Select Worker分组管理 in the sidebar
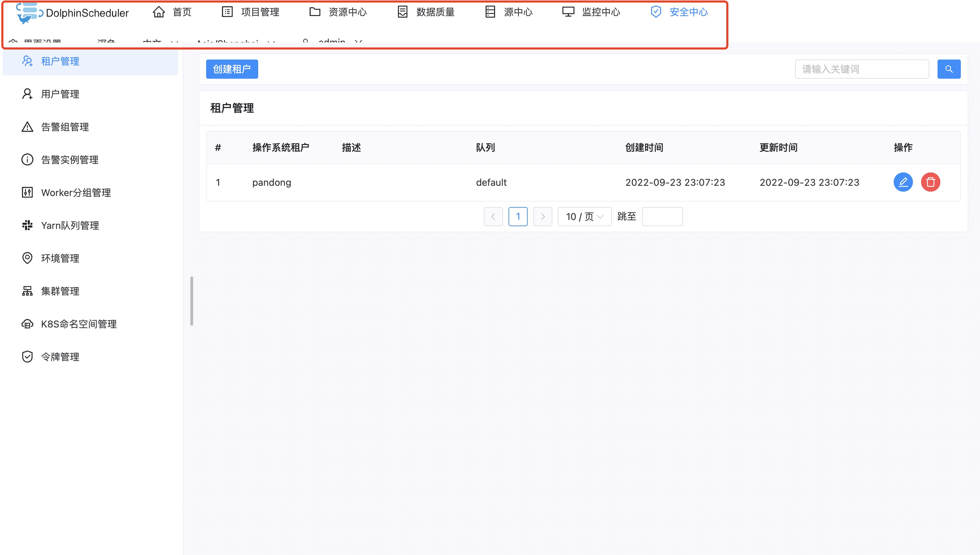 point(76,193)
